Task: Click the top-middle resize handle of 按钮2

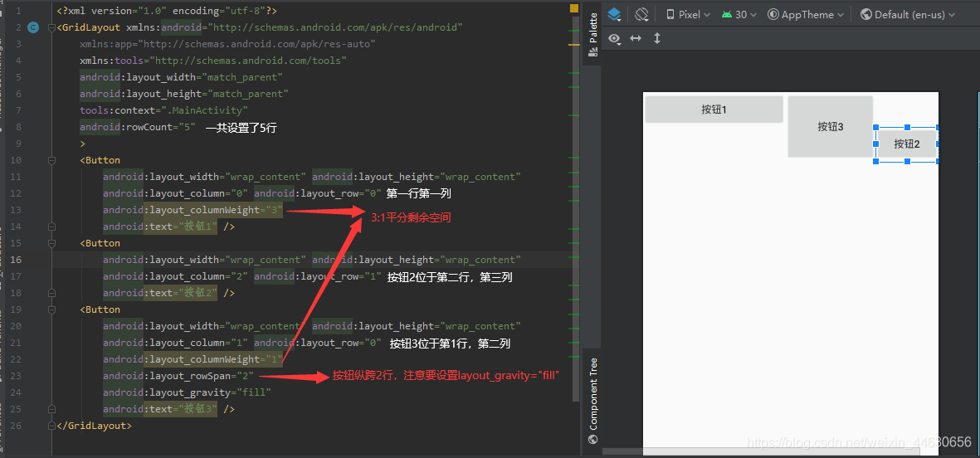Action: (908, 127)
